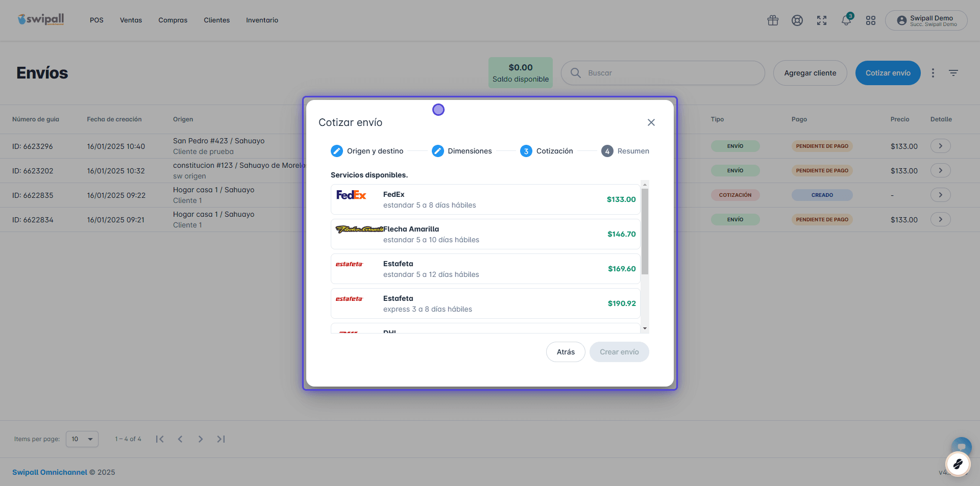Screen dimensions: 980x486
Task: Click the Estafeta estandar logo
Action: click(x=350, y=264)
